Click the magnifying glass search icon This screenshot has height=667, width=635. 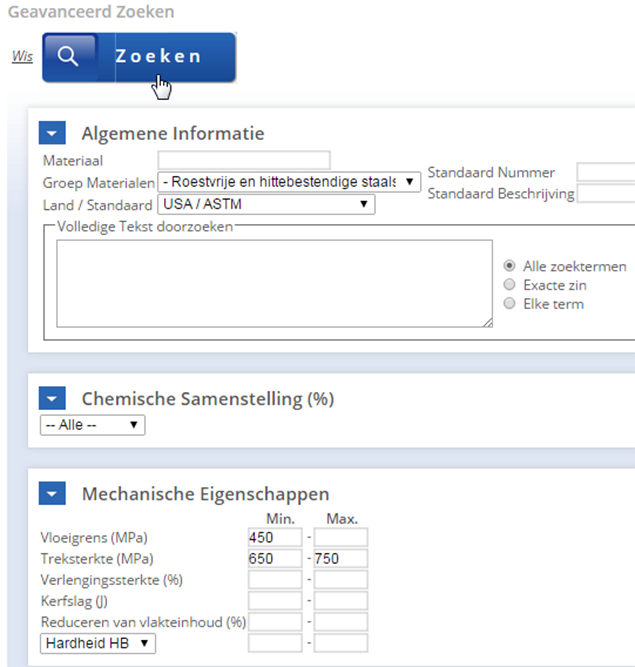(x=68, y=56)
